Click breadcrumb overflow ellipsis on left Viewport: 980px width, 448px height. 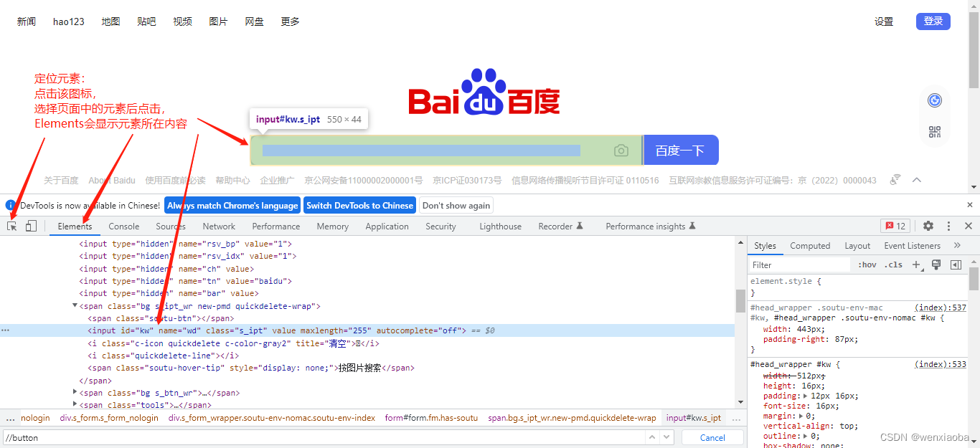click(x=10, y=418)
